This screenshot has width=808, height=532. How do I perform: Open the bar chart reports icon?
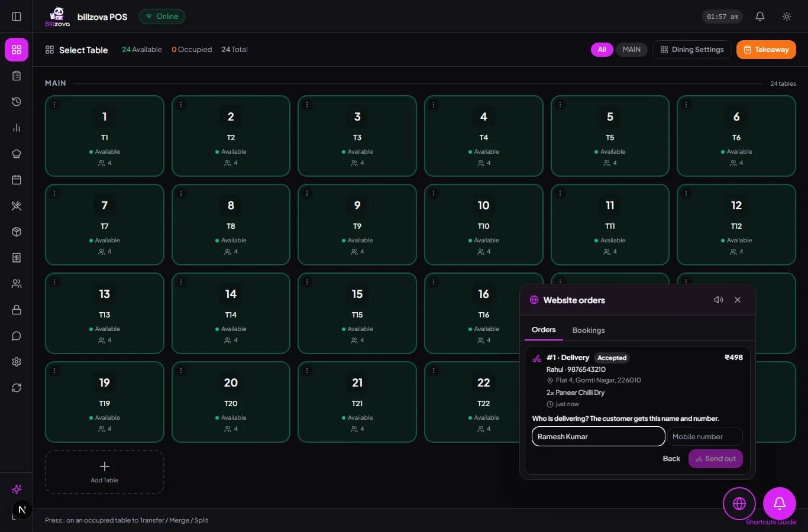(17, 128)
